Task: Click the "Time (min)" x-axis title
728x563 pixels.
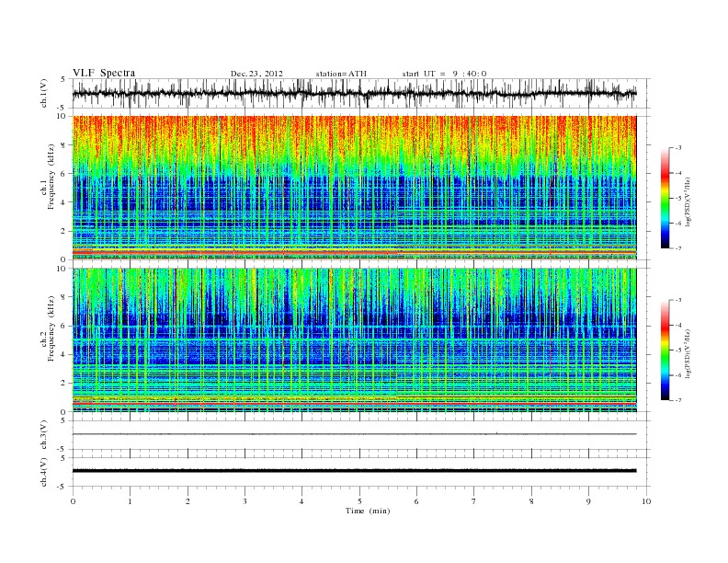Action: (368, 511)
